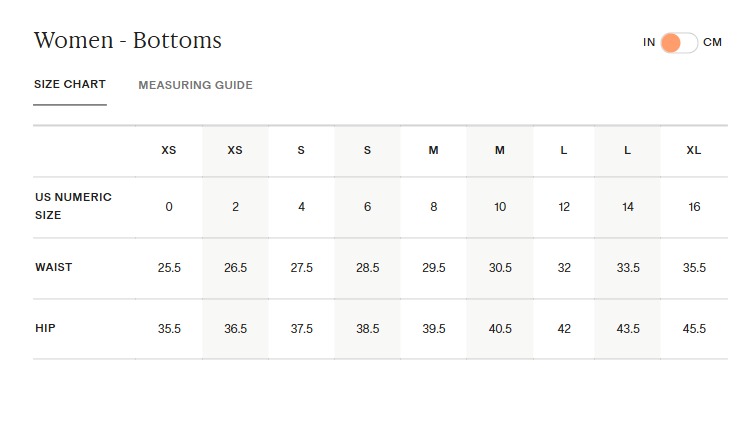Click the Hip row label
Image resolution: width=750 pixels, height=445 pixels.
[45, 328]
